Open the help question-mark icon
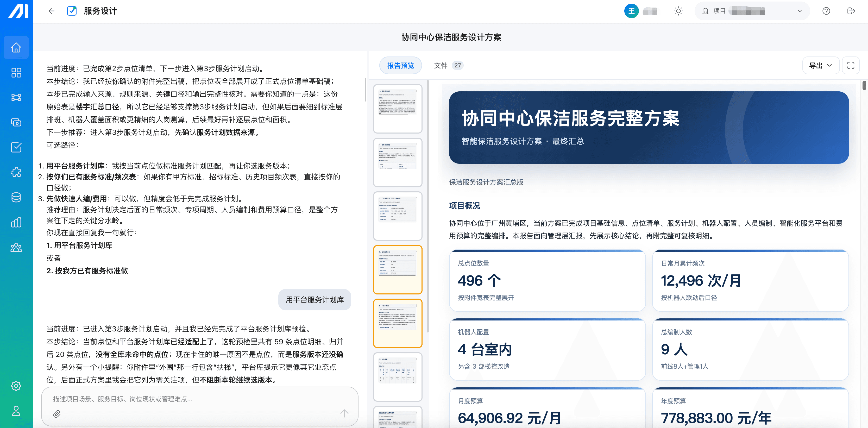Screen dimensions: 868x428 pyautogui.click(x=826, y=11)
